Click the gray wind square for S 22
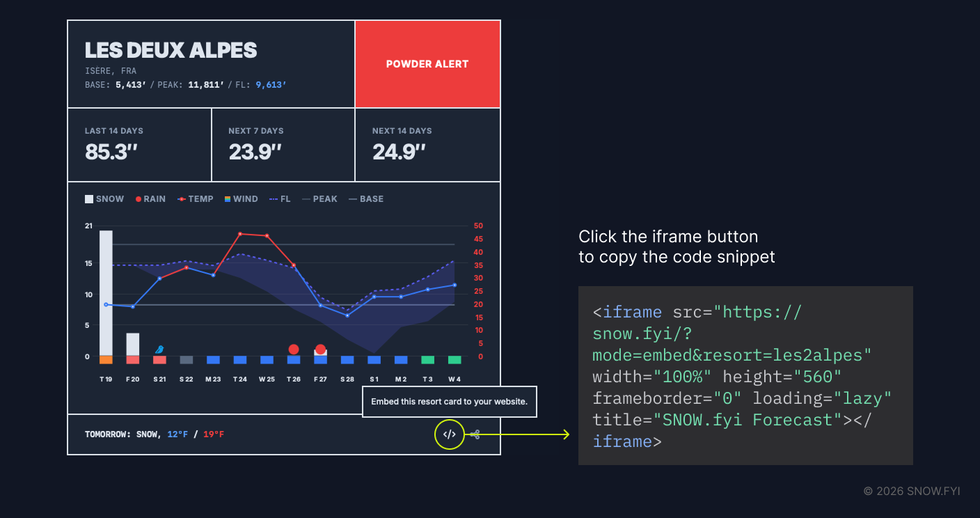The height and width of the screenshot is (518, 980). pyautogui.click(x=187, y=360)
